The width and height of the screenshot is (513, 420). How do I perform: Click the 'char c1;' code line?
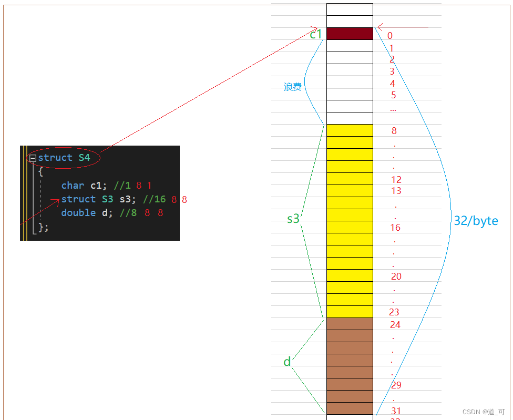click(x=84, y=186)
